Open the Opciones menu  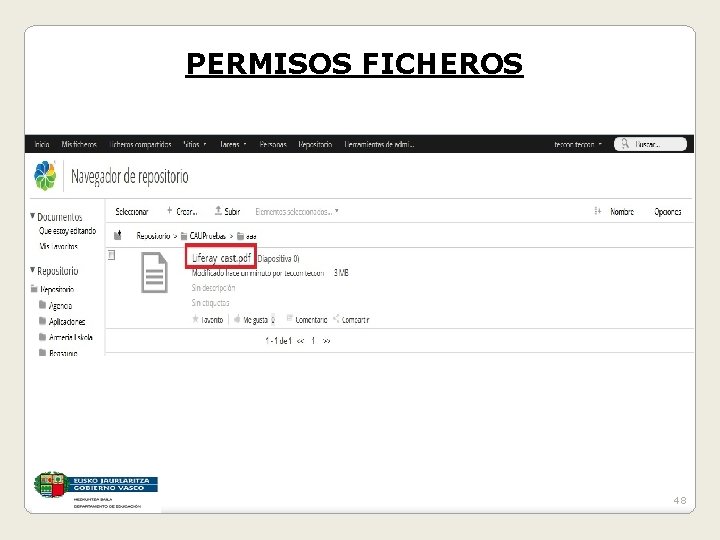coord(668,212)
